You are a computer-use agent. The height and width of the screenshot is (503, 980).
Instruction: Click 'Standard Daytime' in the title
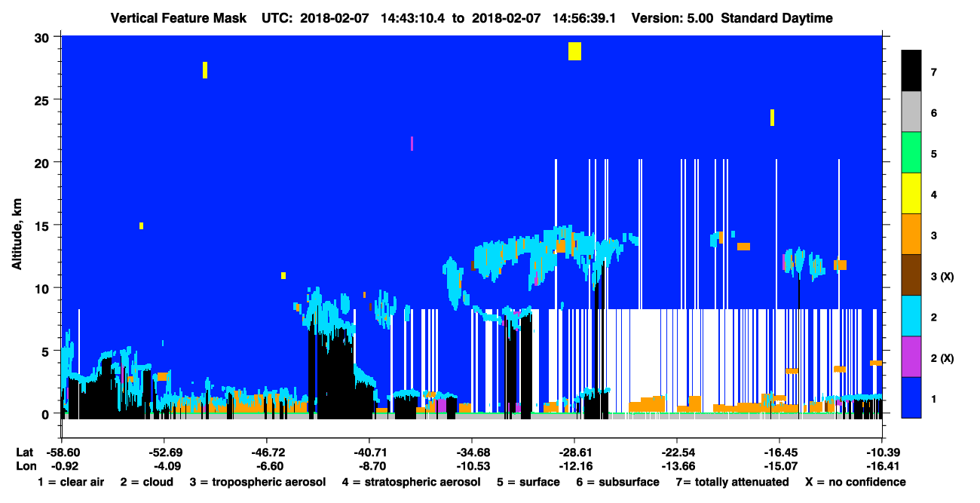click(776, 18)
